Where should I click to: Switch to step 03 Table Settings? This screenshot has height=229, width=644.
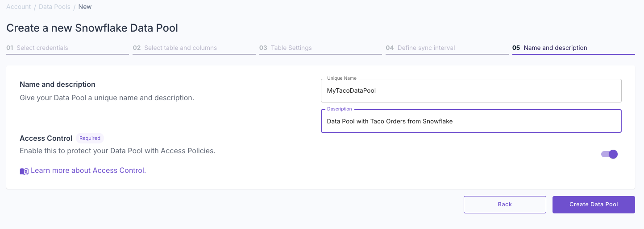point(320,48)
